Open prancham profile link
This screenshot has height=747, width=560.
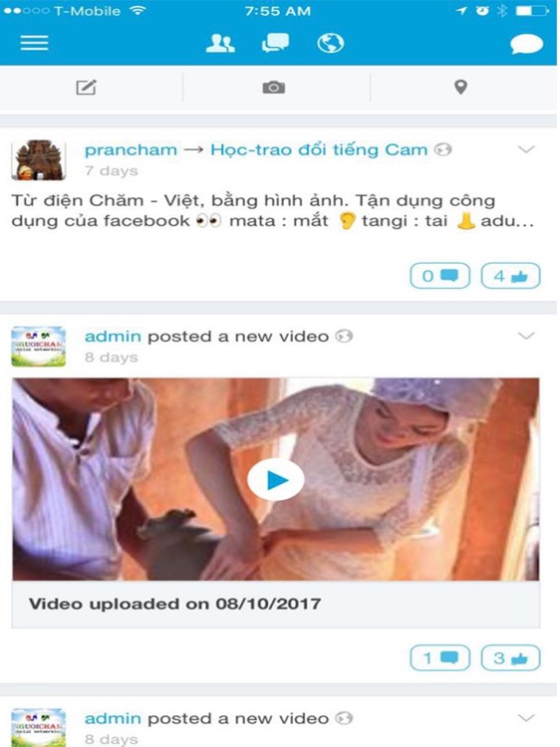coord(132,150)
